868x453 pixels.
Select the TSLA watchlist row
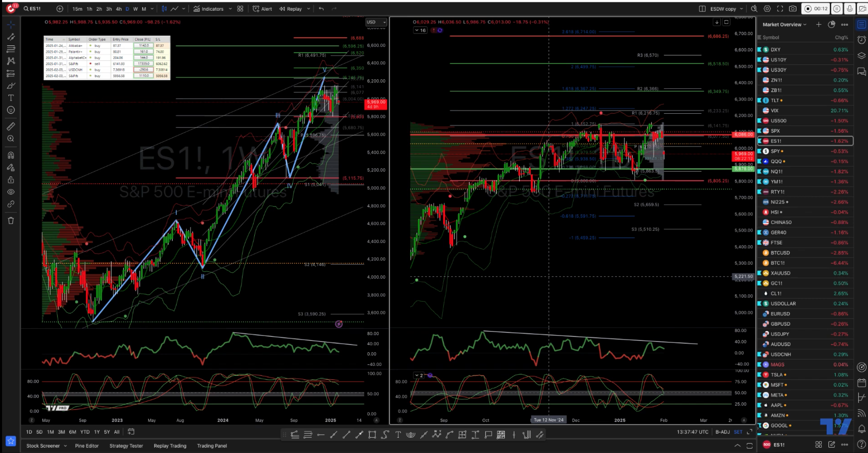pyautogui.click(x=804, y=374)
